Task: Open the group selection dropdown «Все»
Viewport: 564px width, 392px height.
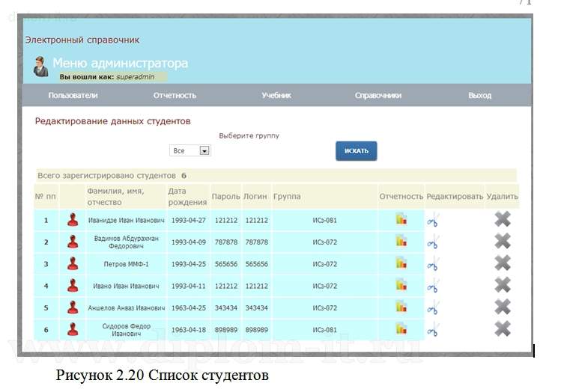Action: pos(190,150)
